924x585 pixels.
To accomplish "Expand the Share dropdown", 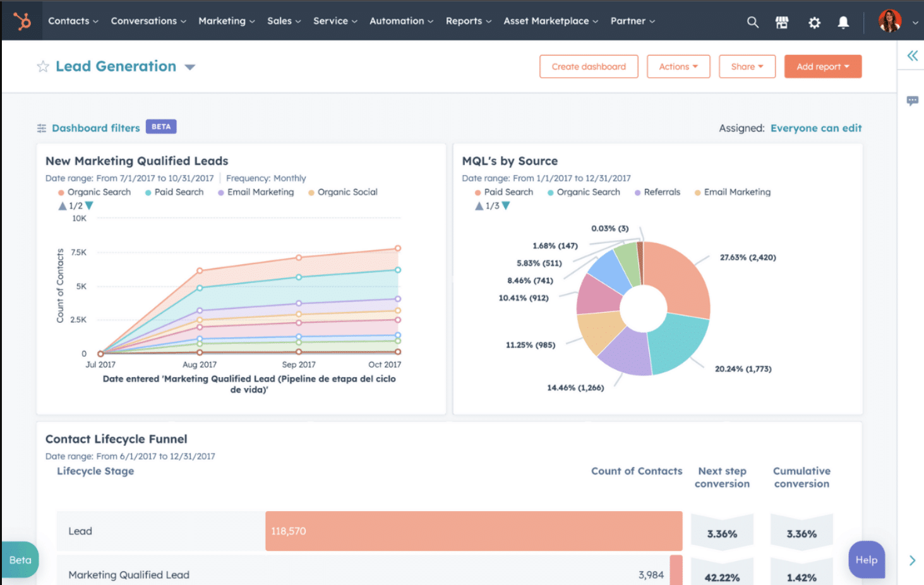I will coord(747,66).
